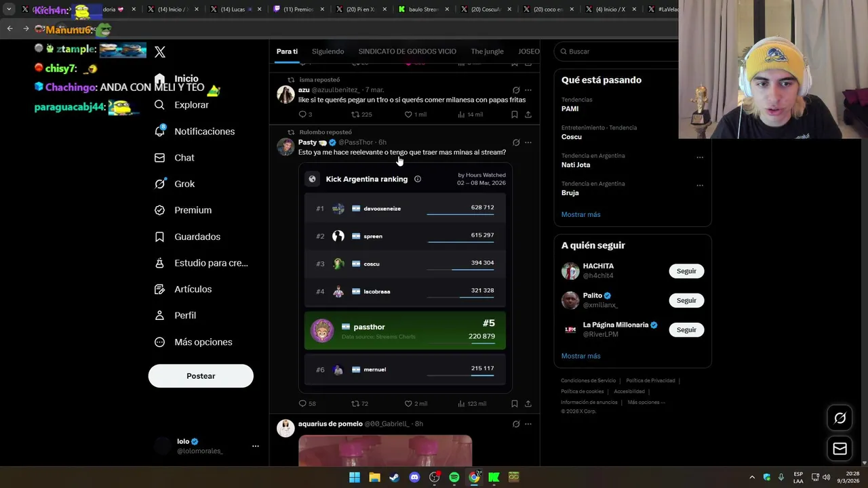Click Mostrar más under trends

(x=580, y=215)
